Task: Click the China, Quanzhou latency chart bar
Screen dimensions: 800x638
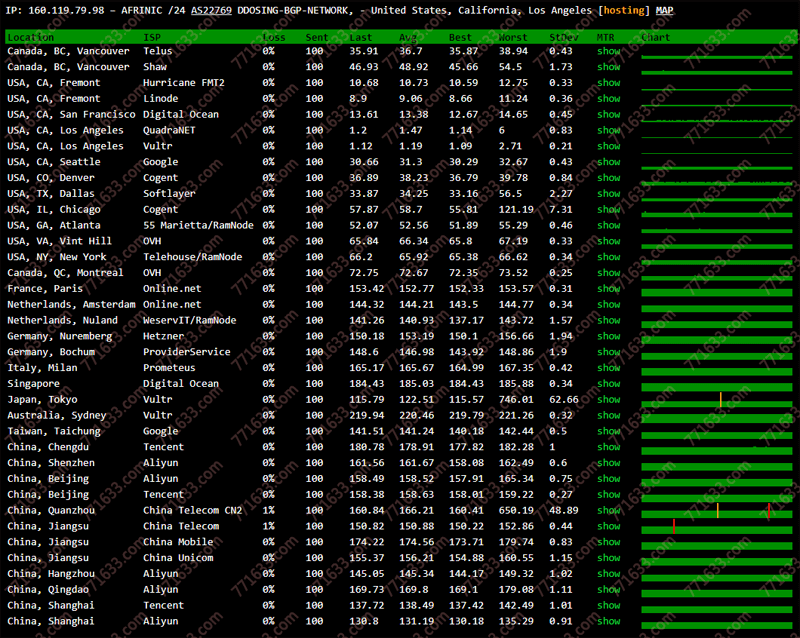Action: point(716,510)
